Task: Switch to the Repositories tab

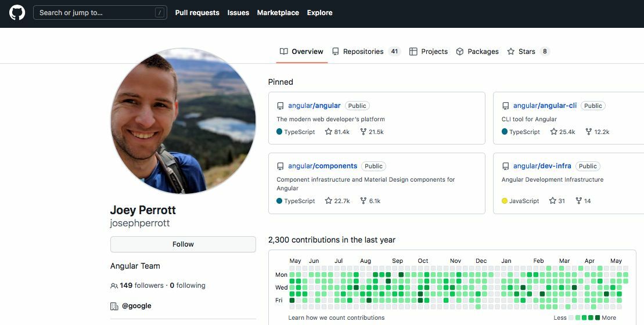Action: coord(366,51)
